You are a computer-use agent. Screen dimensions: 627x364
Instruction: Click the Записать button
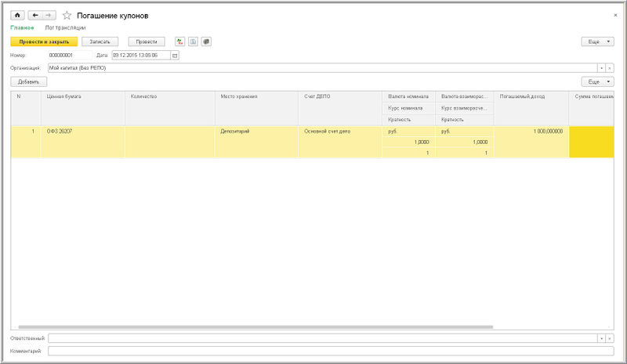[100, 41]
